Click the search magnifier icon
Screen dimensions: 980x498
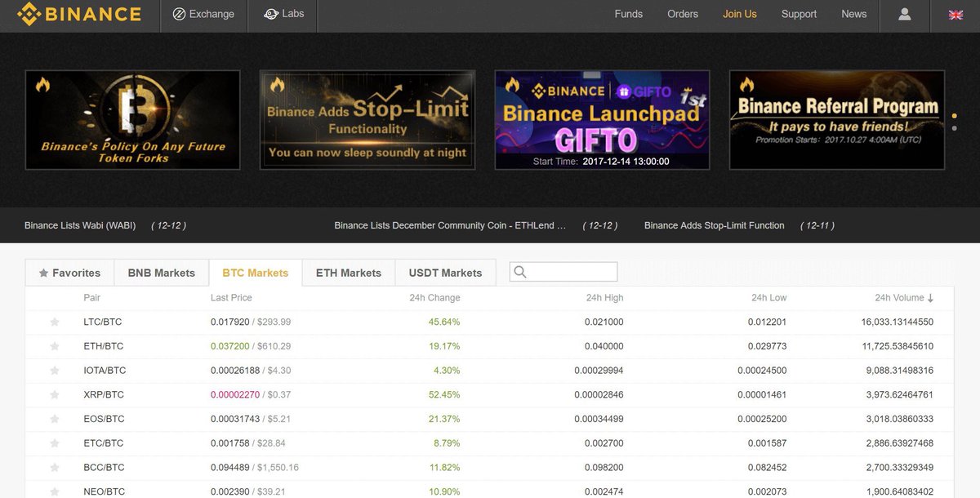pyautogui.click(x=520, y=272)
